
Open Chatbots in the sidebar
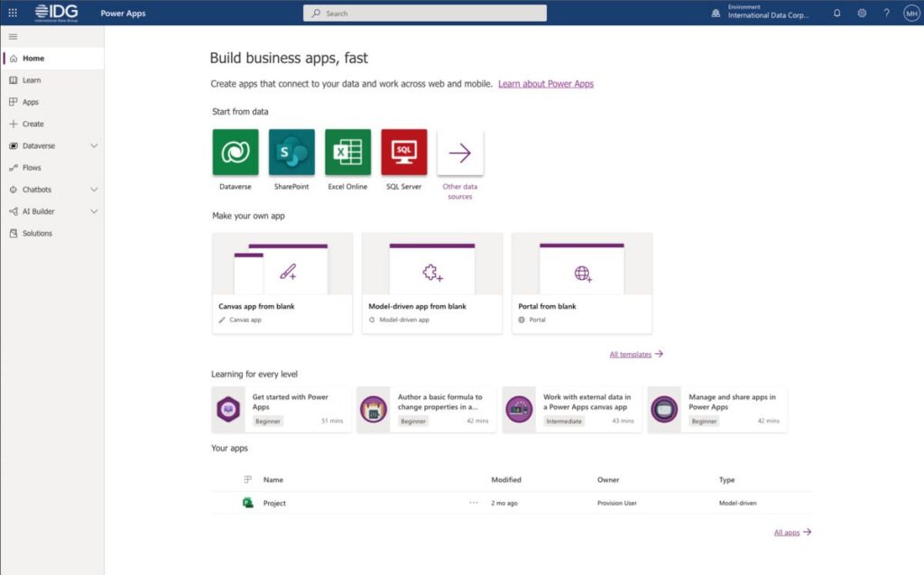click(x=37, y=190)
